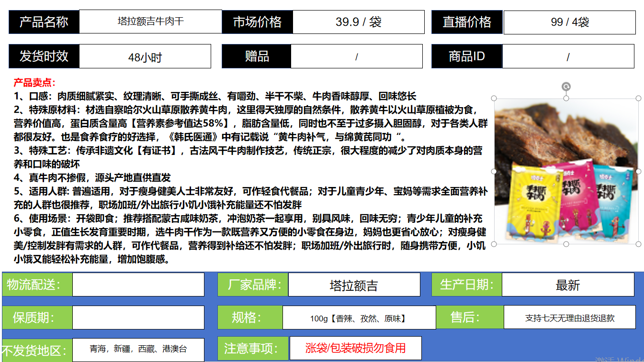Click the image's top-left resize handle

click(x=494, y=98)
